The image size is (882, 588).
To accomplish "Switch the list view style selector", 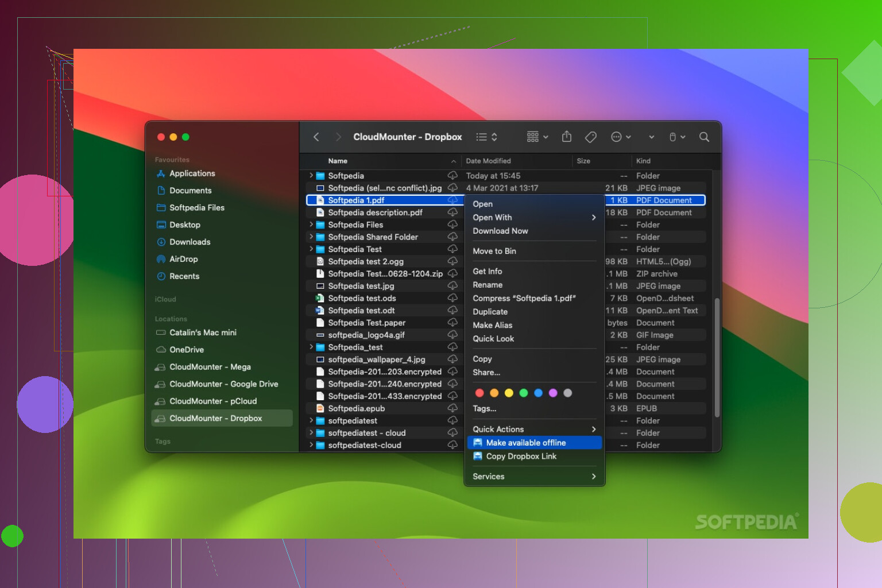I will (x=486, y=137).
